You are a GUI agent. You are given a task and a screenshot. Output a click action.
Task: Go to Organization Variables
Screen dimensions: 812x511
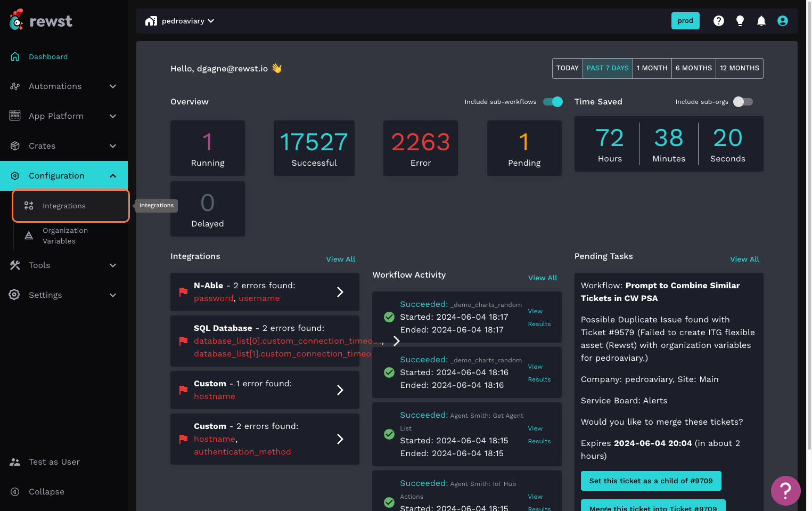[65, 236]
